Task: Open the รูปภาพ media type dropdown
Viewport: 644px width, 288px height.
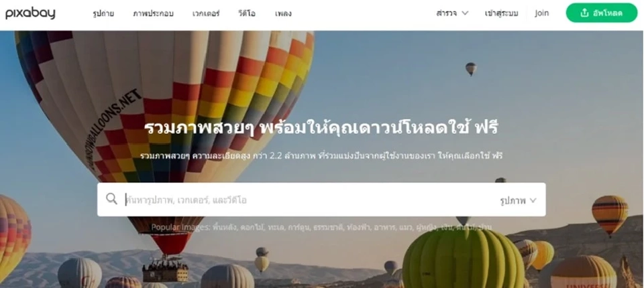Action: pyautogui.click(x=519, y=201)
